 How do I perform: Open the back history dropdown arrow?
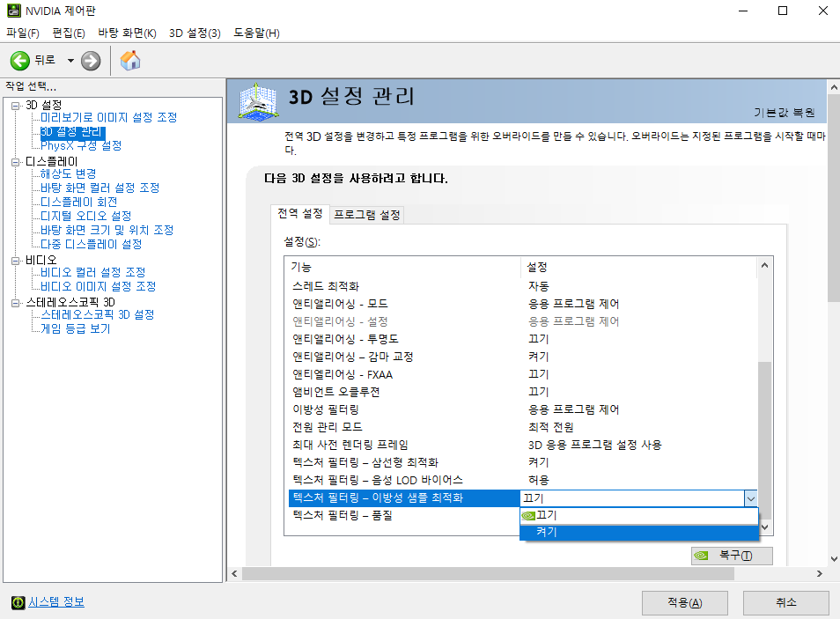(x=70, y=61)
